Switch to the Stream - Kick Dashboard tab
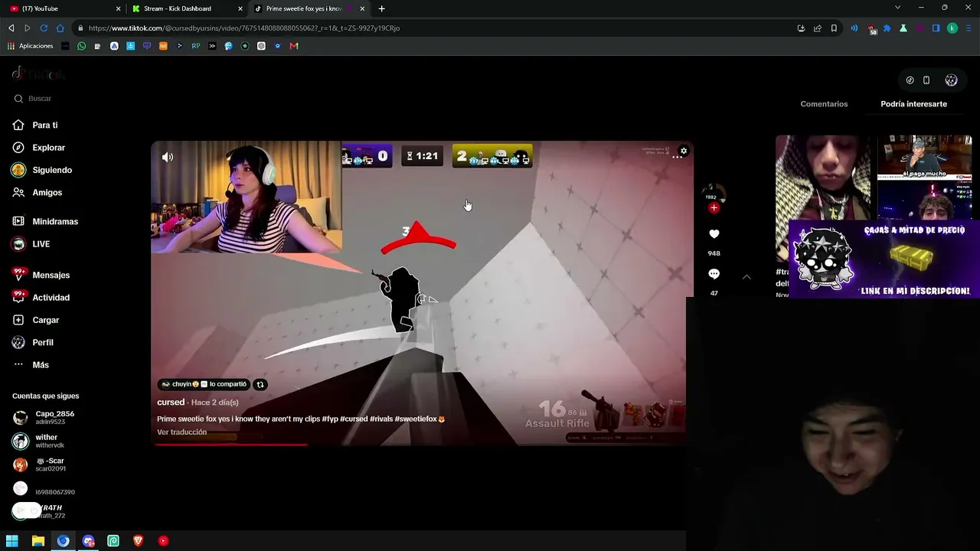Viewport: 980px width, 551px height. click(187, 8)
